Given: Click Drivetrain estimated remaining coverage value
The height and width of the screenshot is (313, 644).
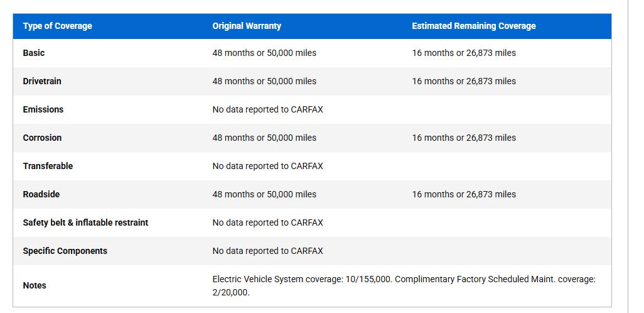Looking at the screenshot, I should (464, 81).
